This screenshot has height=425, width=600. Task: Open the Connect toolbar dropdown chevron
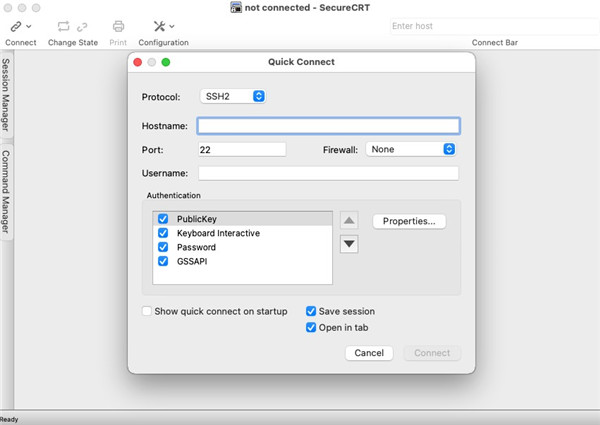tap(29, 26)
